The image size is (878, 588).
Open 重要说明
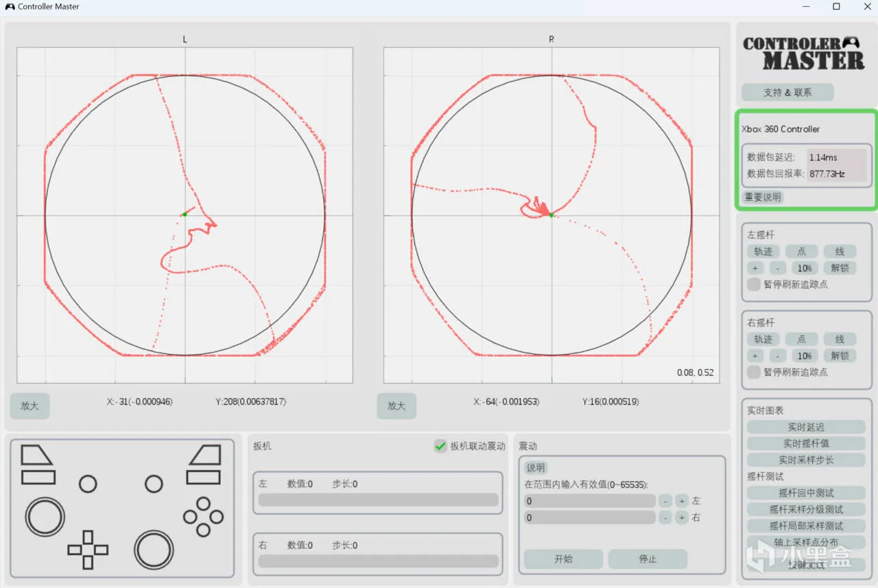(x=763, y=197)
